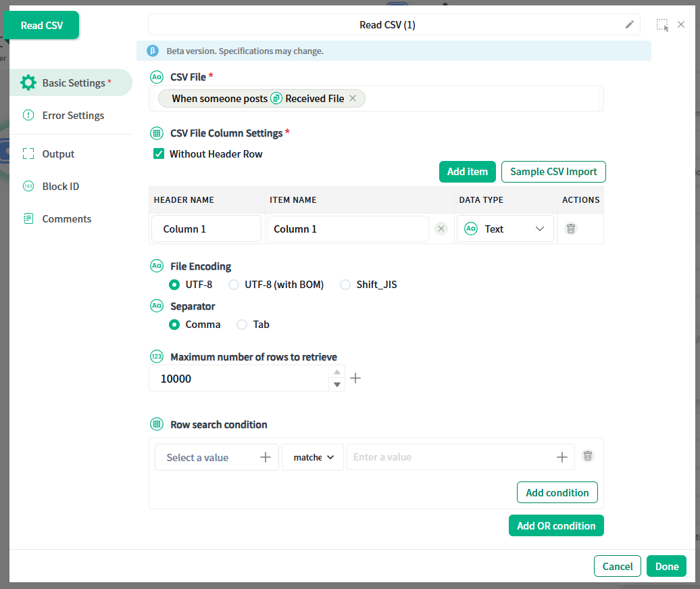Switch to the Error Settings tab

point(73,116)
